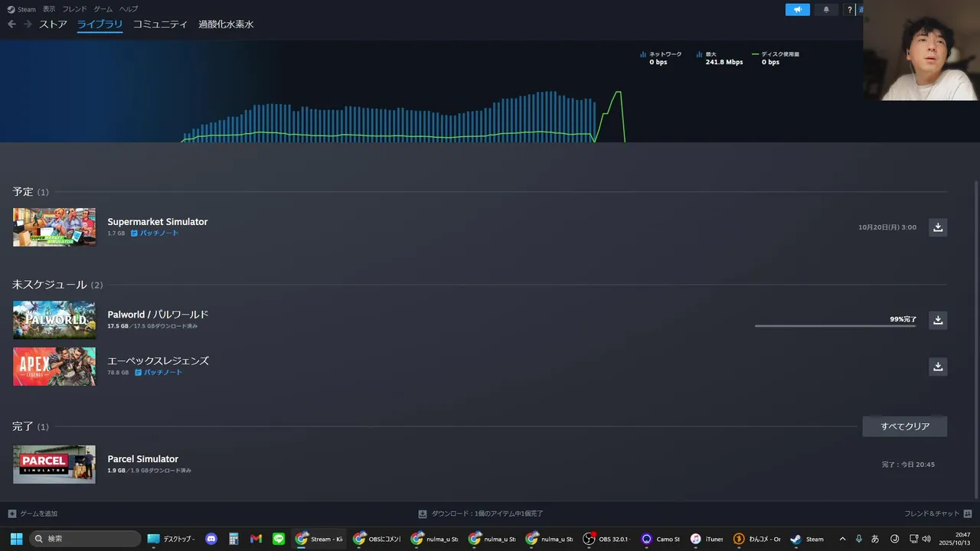Click the Windows taskbar search box

click(85, 539)
